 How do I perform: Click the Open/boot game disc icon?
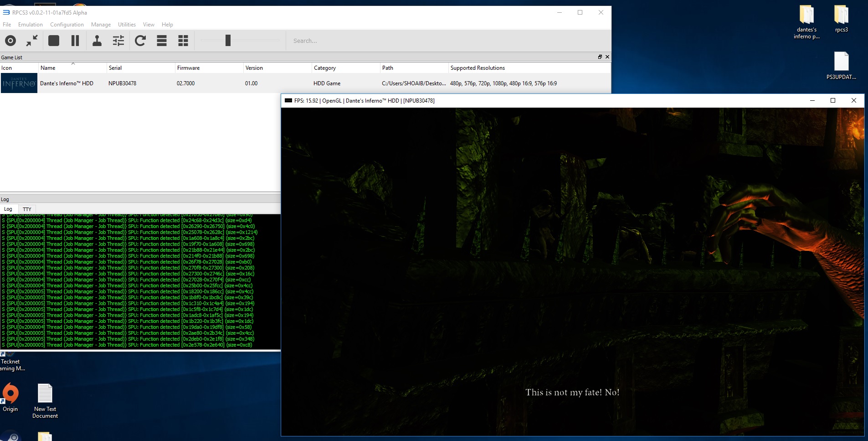(10, 41)
